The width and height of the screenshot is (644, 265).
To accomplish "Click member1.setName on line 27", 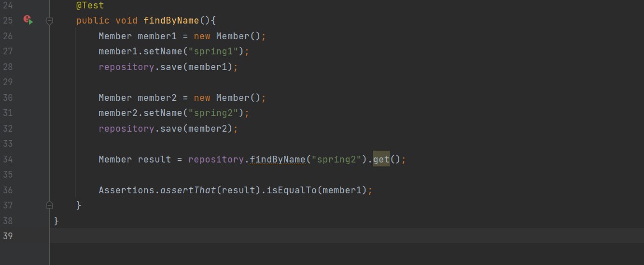I will [x=141, y=52].
